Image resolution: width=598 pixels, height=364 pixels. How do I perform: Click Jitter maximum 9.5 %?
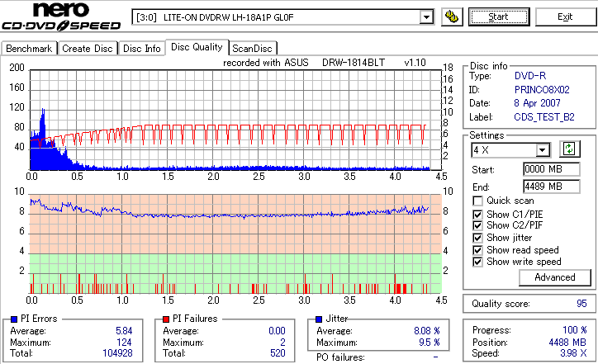[x=430, y=343]
